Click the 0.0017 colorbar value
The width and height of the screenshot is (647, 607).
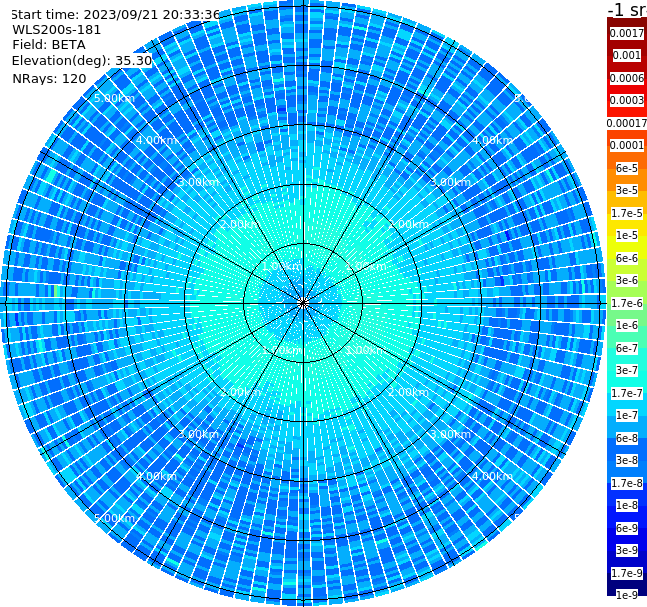(x=627, y=33)
